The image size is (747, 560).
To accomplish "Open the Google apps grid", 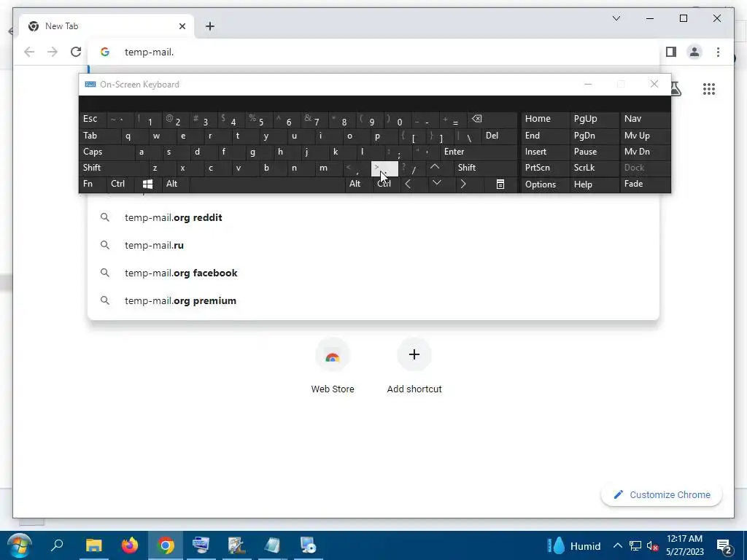I will 709,89.
